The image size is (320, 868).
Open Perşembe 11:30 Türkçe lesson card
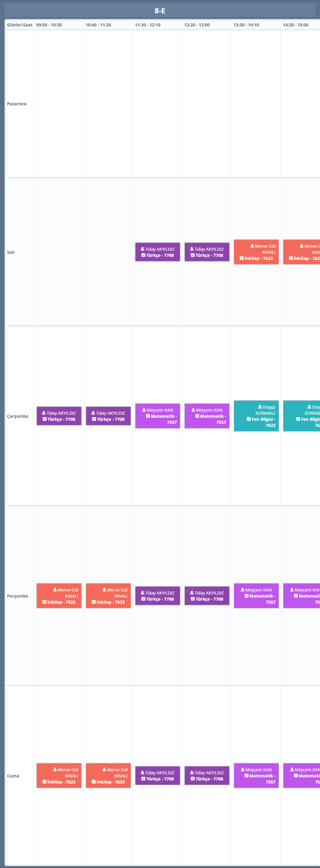(157, 596)
